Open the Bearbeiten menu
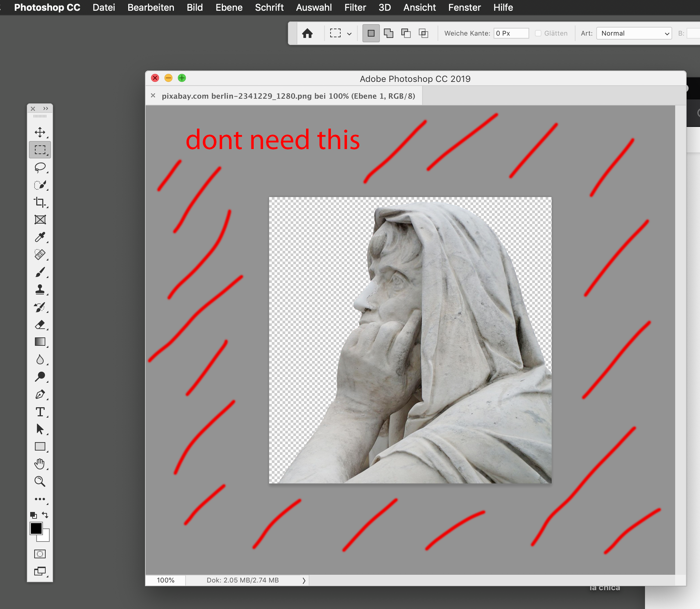 pos(151,7)
